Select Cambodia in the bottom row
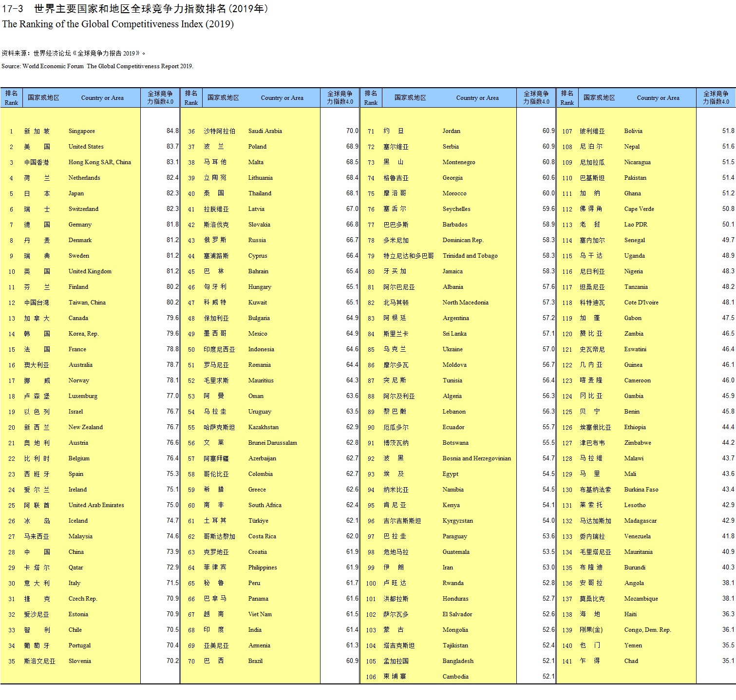736x700 pixels. pyautogui.click(x=455, y=677)
